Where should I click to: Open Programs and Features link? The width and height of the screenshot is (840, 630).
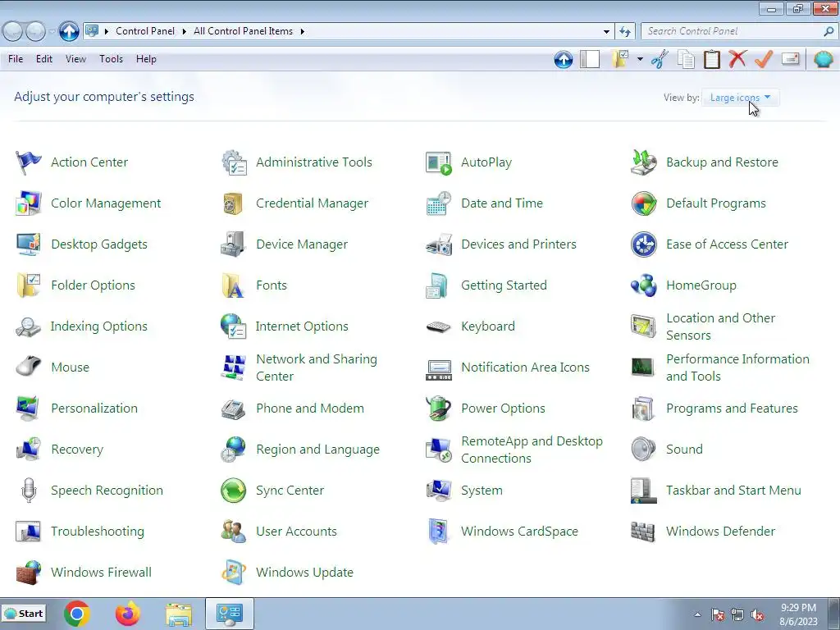tap(732, 409)
